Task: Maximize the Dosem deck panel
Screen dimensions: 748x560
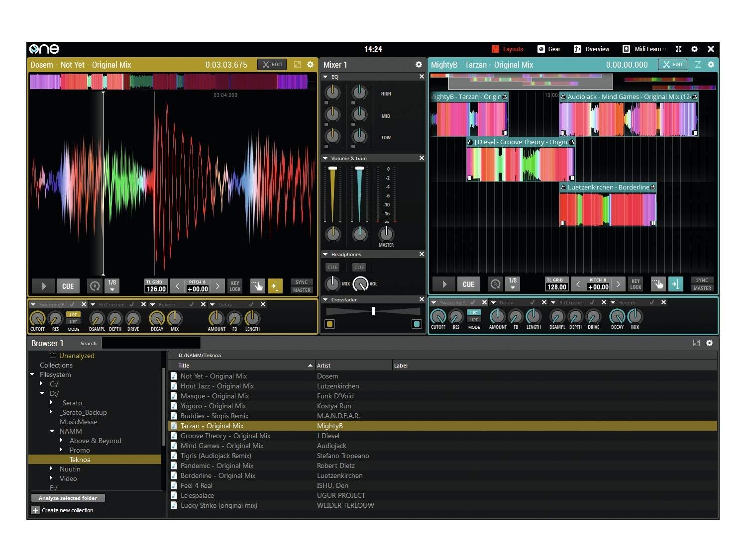Action: click(297, 64)
